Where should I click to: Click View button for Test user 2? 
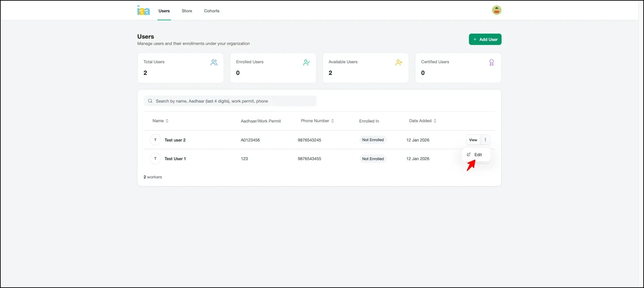(473, 140)
